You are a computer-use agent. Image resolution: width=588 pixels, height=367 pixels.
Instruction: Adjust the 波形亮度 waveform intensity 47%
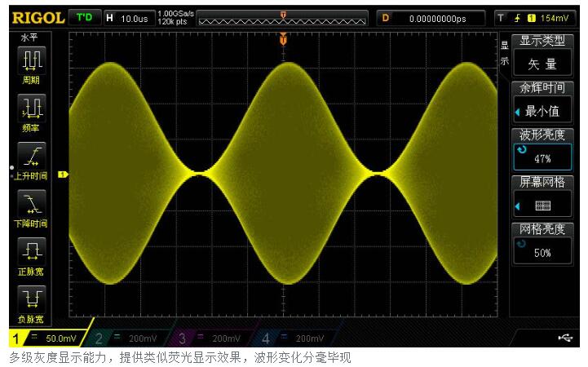[x=542, y=152]
